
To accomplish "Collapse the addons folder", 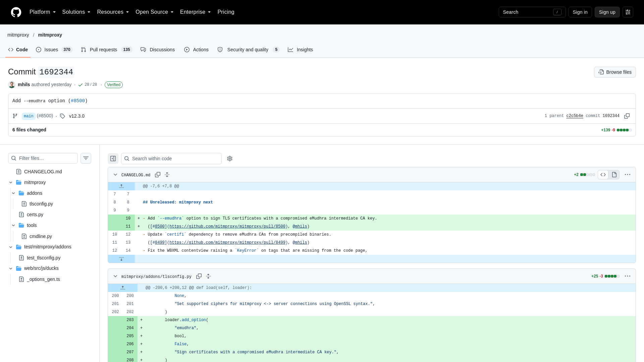I will click(13, 193).
